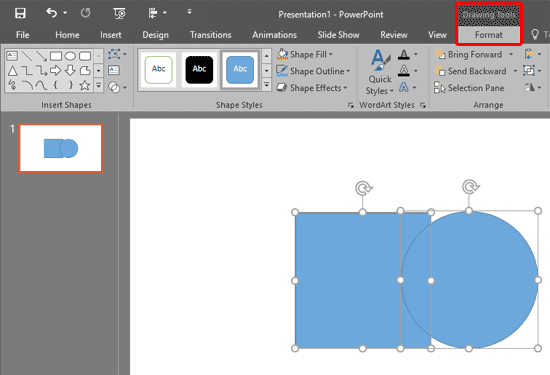This screenshot has height=375, width=550.
Task: Click the Tell Me lightbulb icon
Action: click(x=535, y=34)
